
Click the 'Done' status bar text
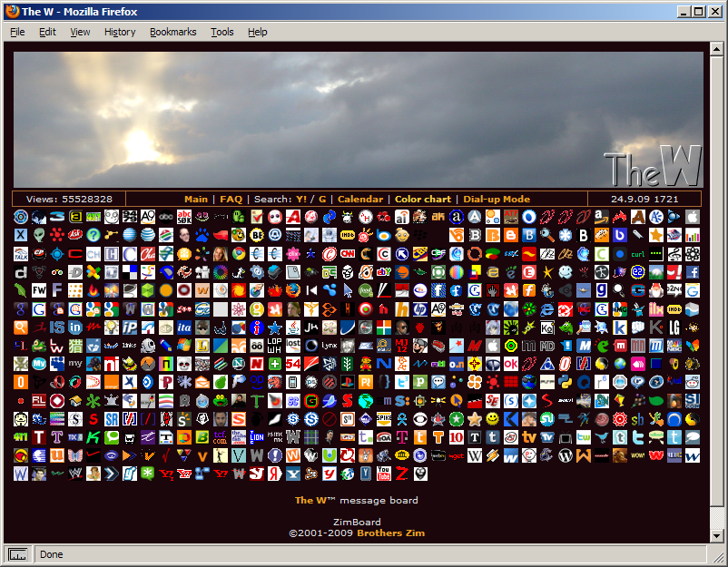[x=52, y=554]
